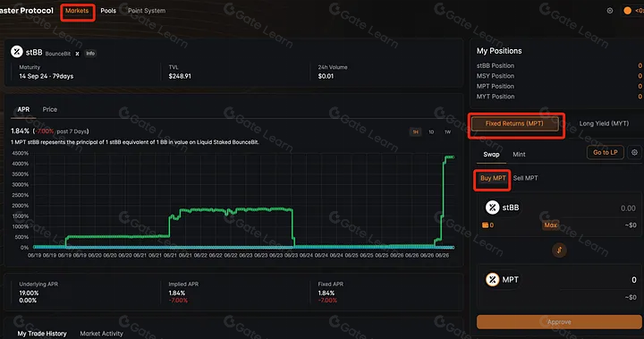
Task: Select Fixed Returns (MPT) mode
Action: tap(514, 123)
